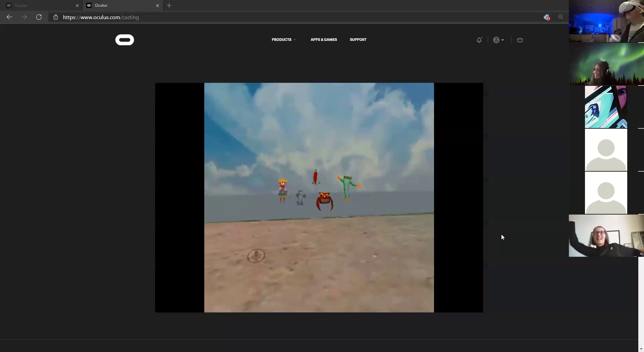644x352 pixels.
Task: Close the active Oculus tab
Action: point(157,5)
